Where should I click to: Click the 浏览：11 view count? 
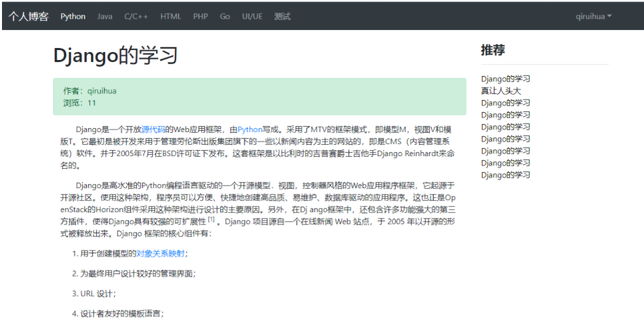click(x=79, y=103)
